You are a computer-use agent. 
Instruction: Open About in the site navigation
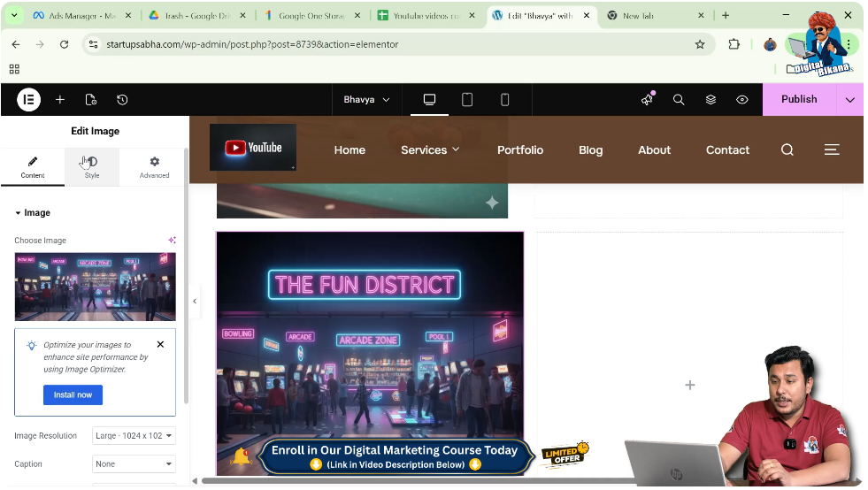click(x=655, y=150)
